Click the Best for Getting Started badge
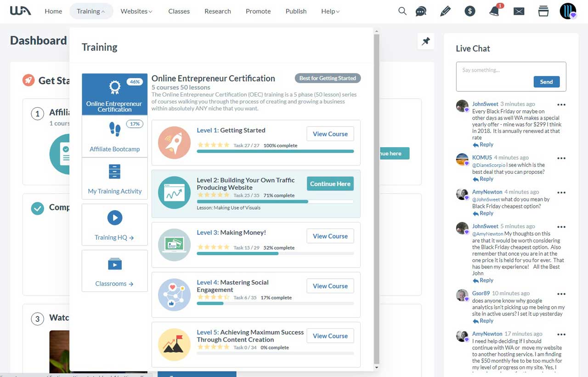The height and width of the screenshot is (377, 588). tap(328, 78)
